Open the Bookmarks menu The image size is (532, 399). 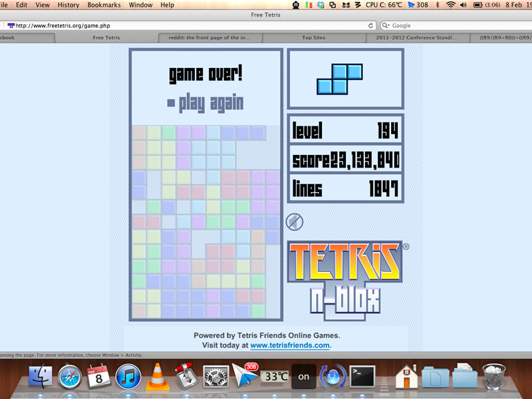(x=103, y=4)
